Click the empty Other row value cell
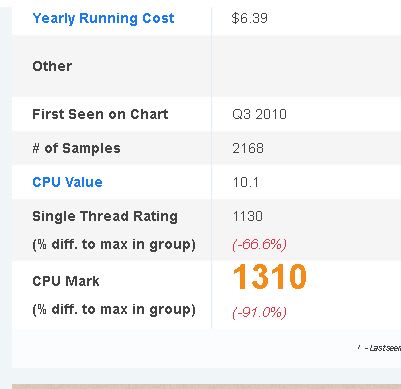The image size is (401, 389). point(306,66)
